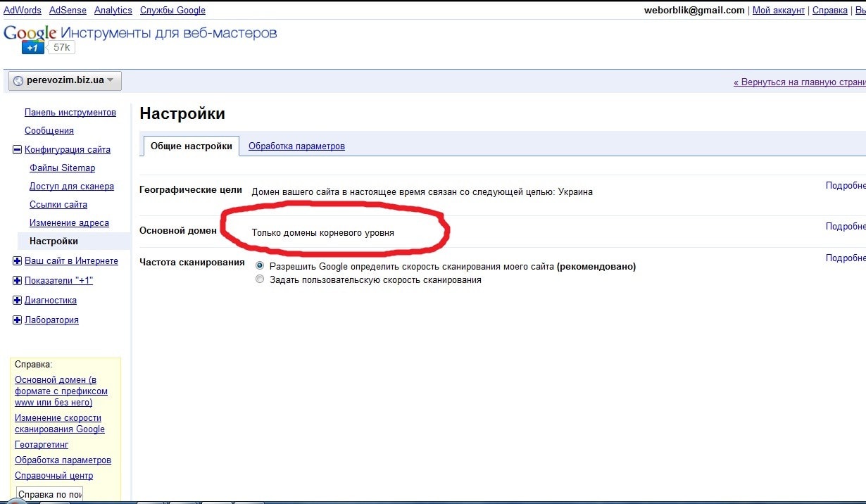Open Подробнее link for Географические цели
The height and width of the screenshot is (504, 866).
click(x=846, y=186)
